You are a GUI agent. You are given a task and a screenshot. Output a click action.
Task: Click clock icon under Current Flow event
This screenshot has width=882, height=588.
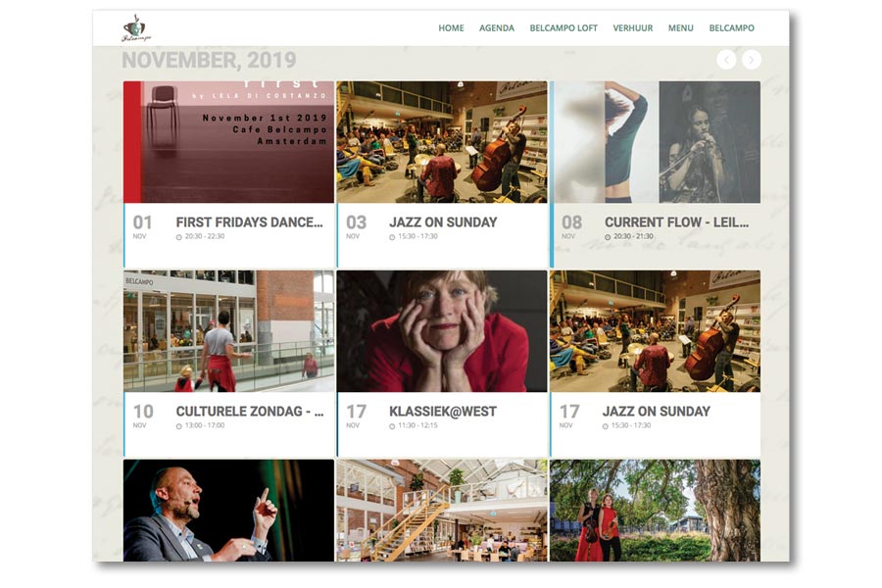(x=608, y=237)
